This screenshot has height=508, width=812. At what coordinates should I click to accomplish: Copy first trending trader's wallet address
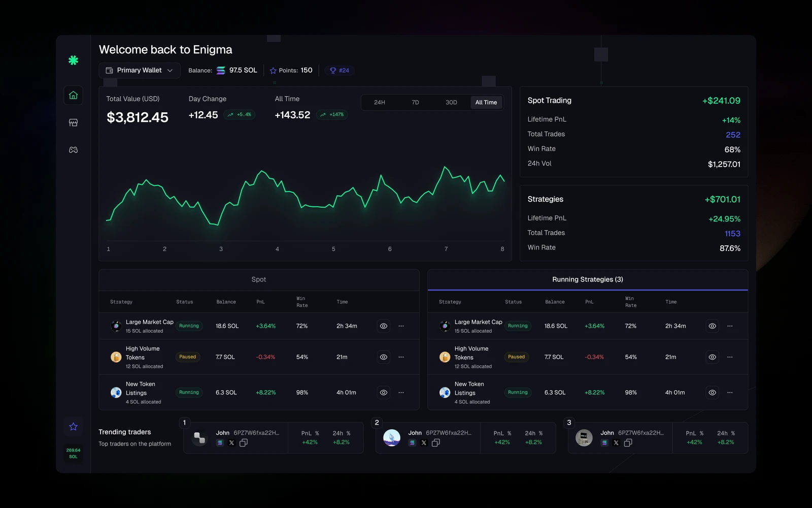click(244, 443)
